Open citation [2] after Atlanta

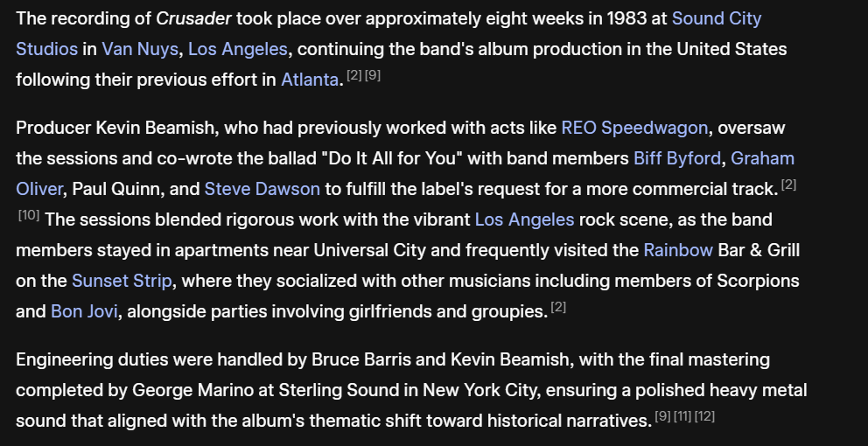tap(353, 76)
